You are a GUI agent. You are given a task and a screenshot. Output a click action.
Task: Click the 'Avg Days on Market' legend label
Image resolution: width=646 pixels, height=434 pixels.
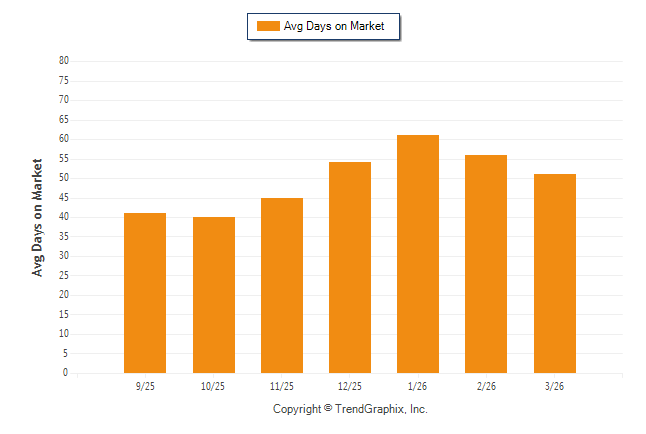(334, 26)
